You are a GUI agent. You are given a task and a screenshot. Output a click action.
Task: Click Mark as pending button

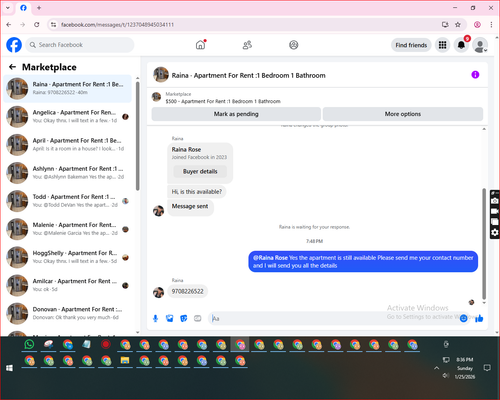click(236, 114)
